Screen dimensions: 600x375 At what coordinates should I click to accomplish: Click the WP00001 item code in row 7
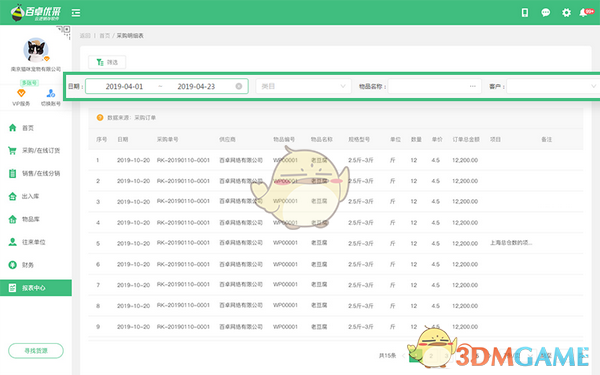coord(285,285)
